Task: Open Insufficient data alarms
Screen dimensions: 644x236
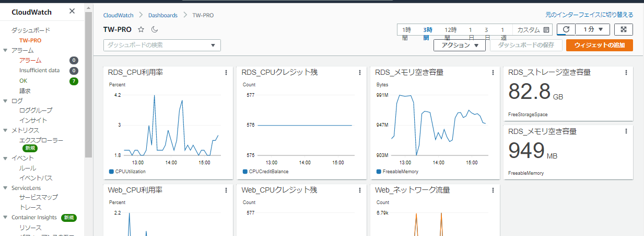Action: (39, 71)
